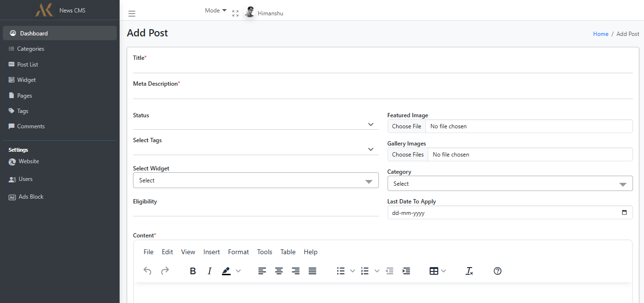Insert a table using table icon
Viewport: 644px width, 303px height.
point(433,271)
